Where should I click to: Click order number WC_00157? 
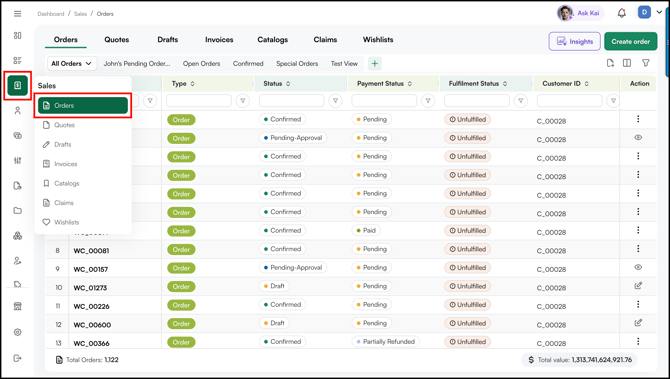pyautogui.click(x=91, y=269)
